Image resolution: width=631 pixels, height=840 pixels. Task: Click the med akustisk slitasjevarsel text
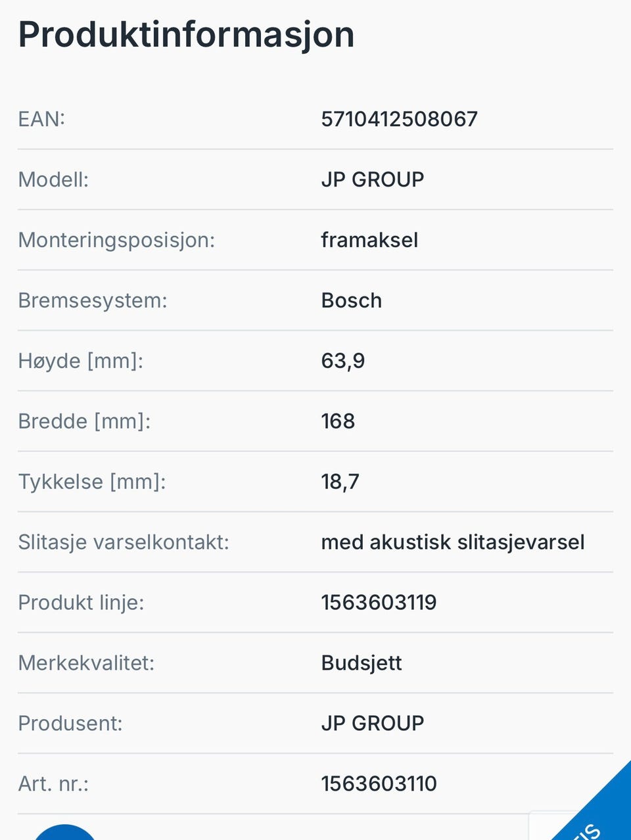point(453,542)
